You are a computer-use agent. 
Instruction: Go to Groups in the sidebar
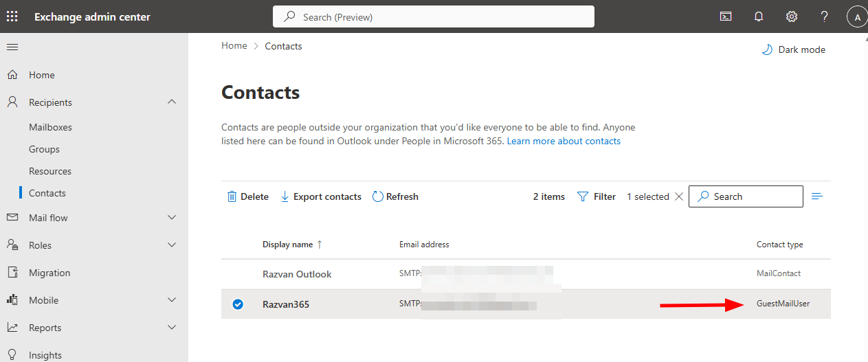tap(44, 149)
